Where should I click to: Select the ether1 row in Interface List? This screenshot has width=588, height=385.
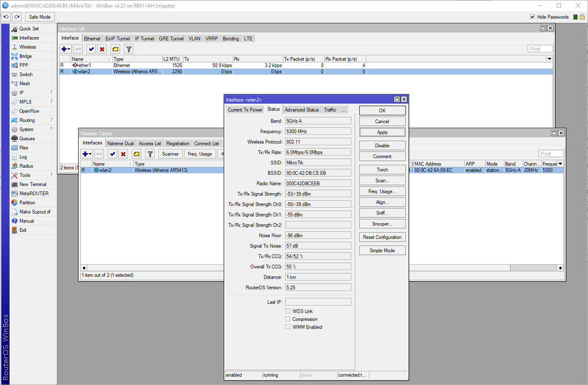tap(306, 65)
